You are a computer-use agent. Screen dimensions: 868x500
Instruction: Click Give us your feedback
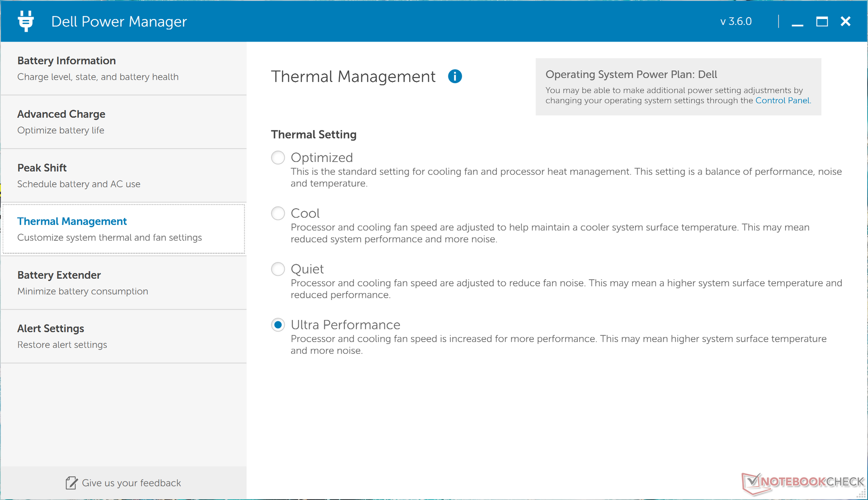point(131,483)
